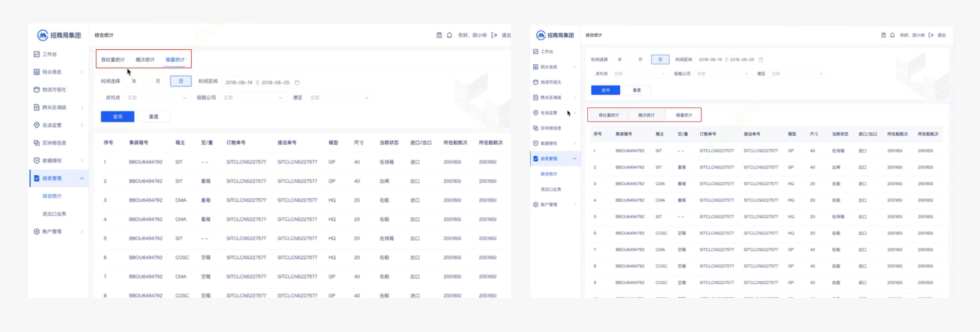This screenshot has height=332, width=980.
Task: Switch to 艘次统计 tab in right screen
Action: [646, 115]
